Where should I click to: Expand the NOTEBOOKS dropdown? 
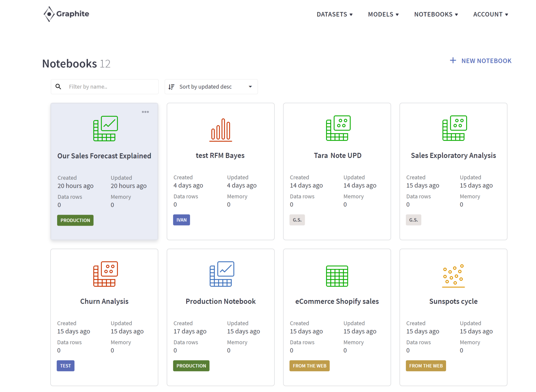(436, 14)
